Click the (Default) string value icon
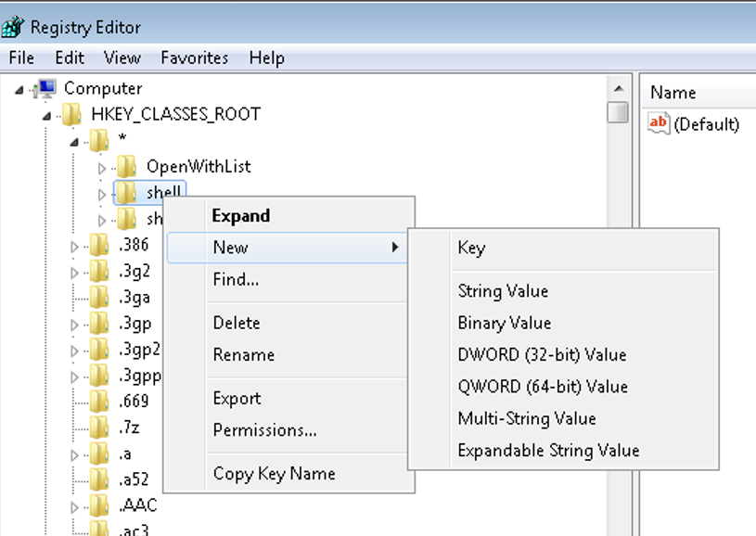 (x=659, y=123)
